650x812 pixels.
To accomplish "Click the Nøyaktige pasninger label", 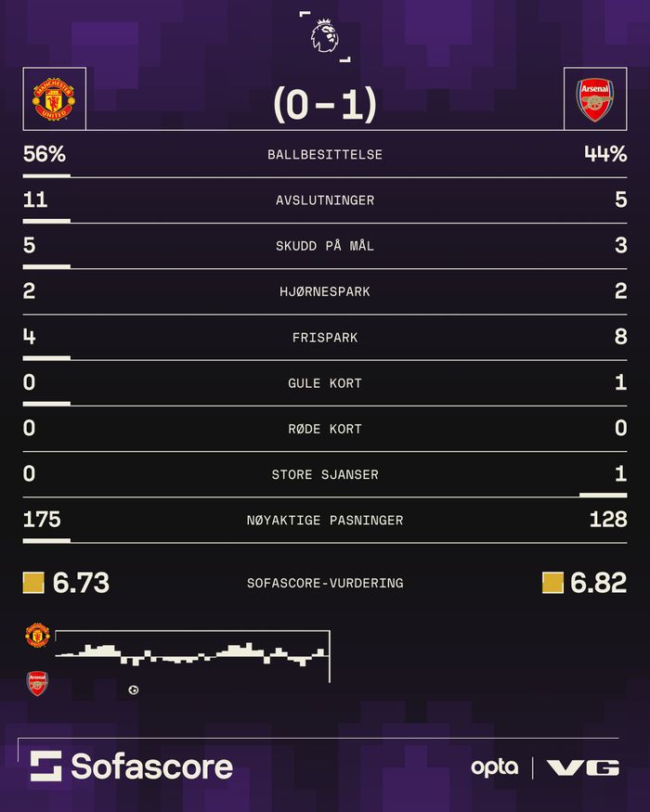I will (325, 520).
